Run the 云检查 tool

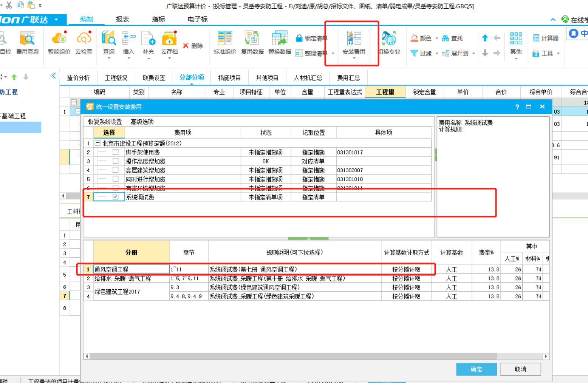pos(84,43)
